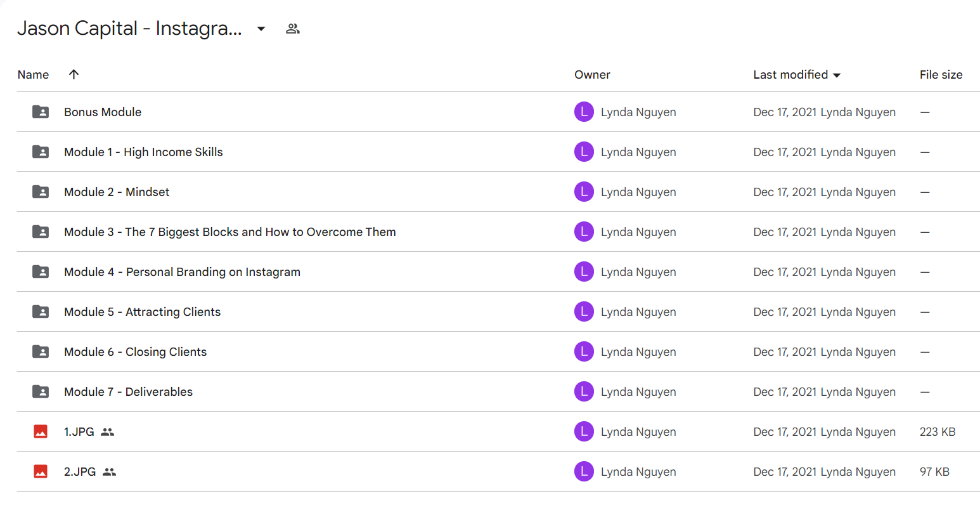The width and height of the screenshot is (980, 517).
Task: Click the 223 KB file size
Action: 938,432
